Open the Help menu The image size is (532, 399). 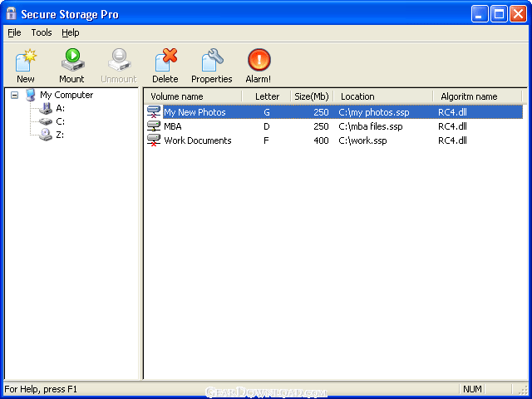click(71, 32)
